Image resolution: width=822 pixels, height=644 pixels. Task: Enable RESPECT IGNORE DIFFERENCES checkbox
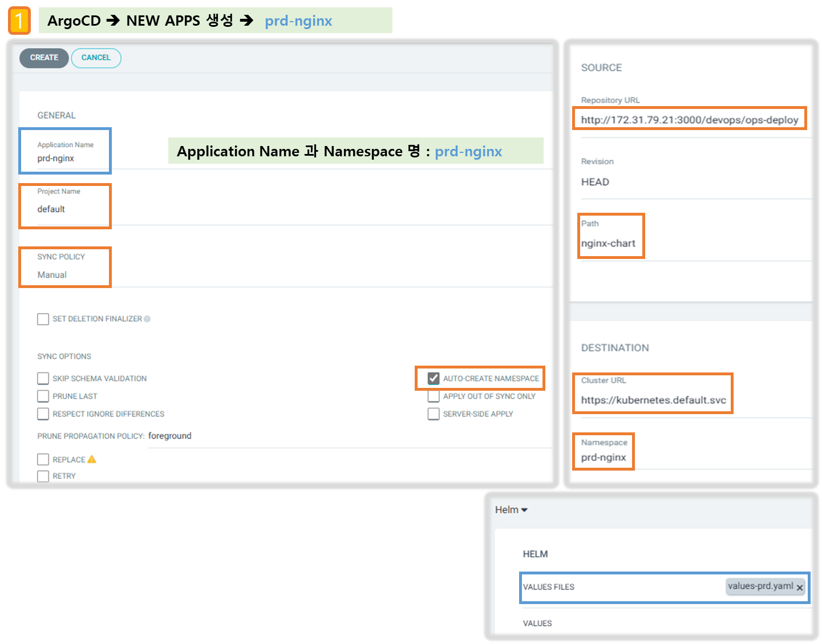[43, 414]
